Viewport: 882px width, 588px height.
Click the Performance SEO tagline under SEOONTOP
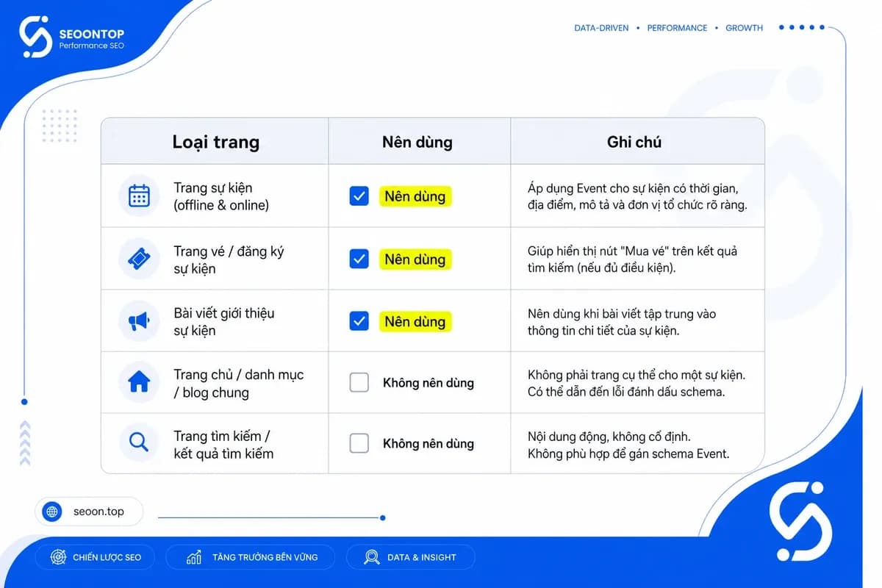click(x=92, y=46)
